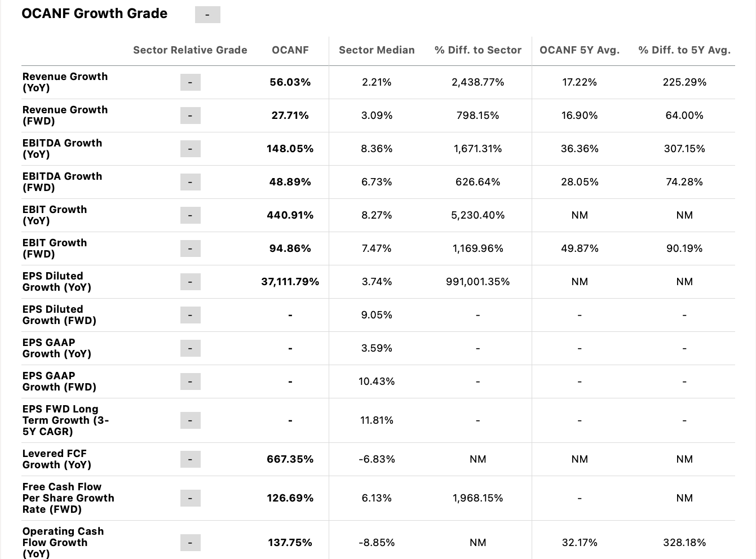Click the grade badge for Levered FCF Growth
The width and height of the screenshot is (756, 559).
[191, 459]
